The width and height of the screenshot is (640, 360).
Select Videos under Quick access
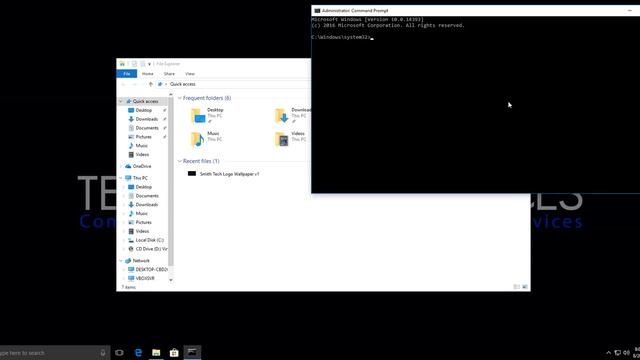[x=142, y=155]
